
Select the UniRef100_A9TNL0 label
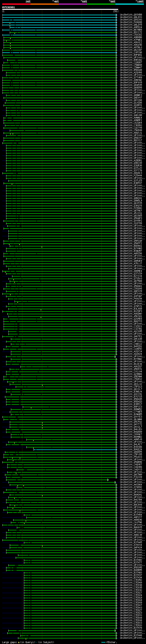pyautogui.click(x=131, y=47)
